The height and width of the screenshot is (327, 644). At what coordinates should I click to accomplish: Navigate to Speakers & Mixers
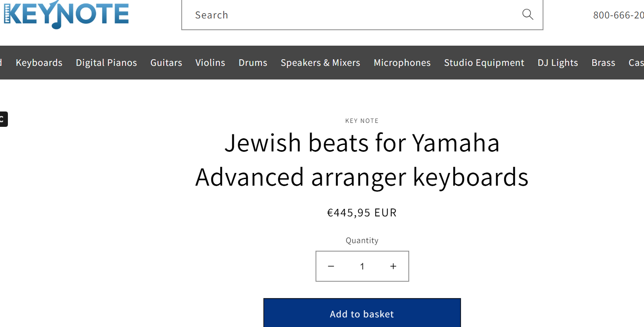[x=320, y=63]
